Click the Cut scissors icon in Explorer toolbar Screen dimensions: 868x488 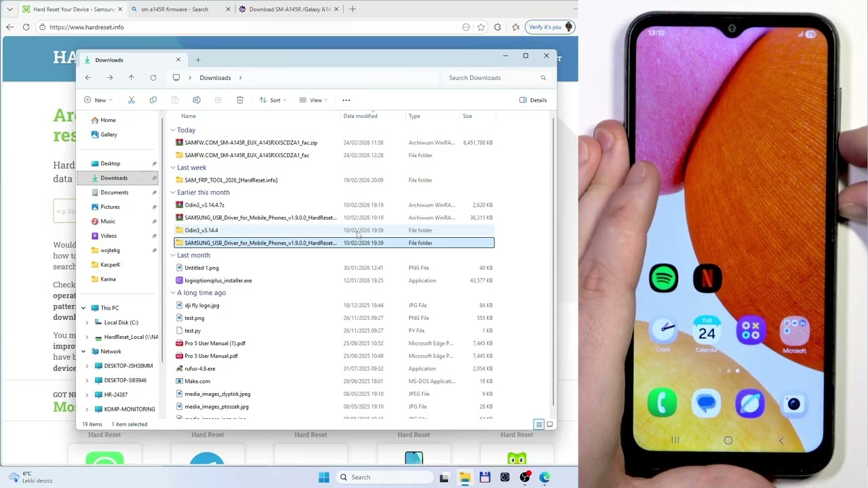(132, 100)
